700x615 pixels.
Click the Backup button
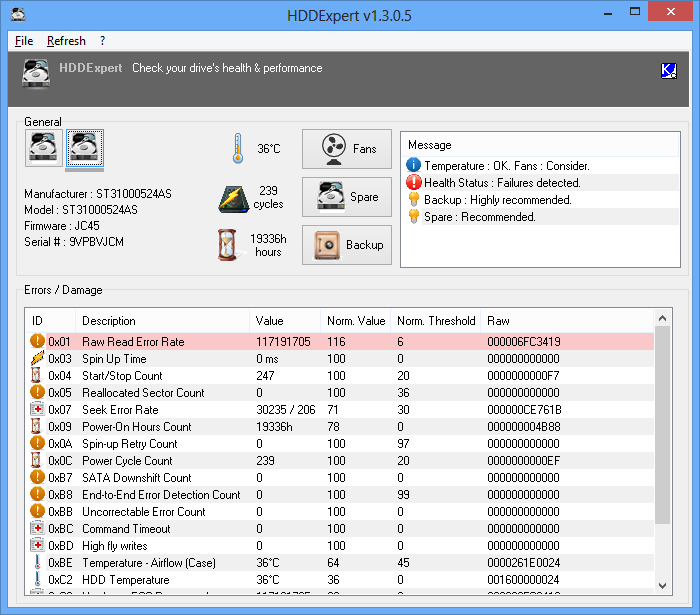tap(347, 245)
